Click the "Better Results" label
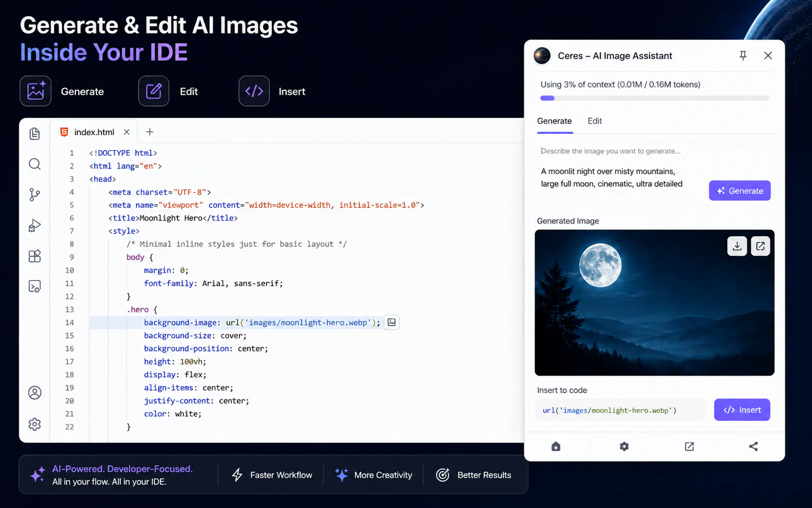Image resolution: width=812 pixels, height=508 pixels. coord(484,475)
